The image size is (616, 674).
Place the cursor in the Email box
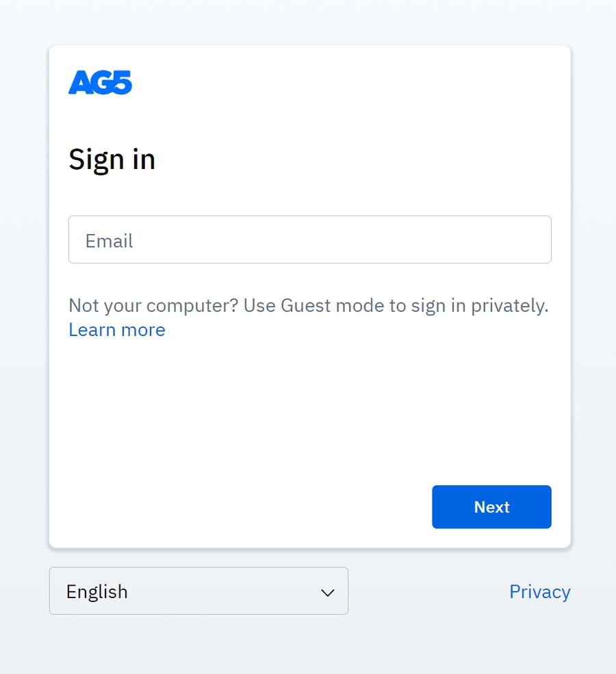(309, 240)
